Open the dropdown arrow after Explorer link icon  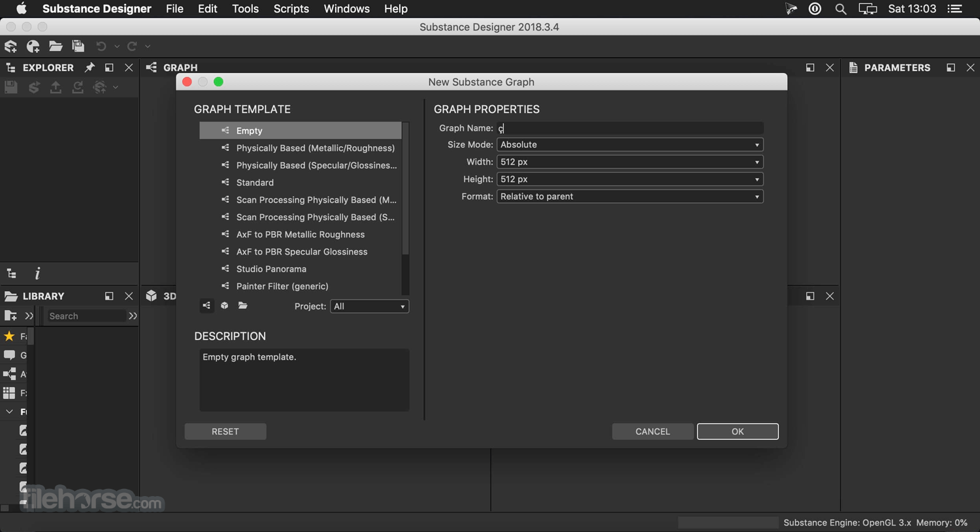[x=116, y=87]
